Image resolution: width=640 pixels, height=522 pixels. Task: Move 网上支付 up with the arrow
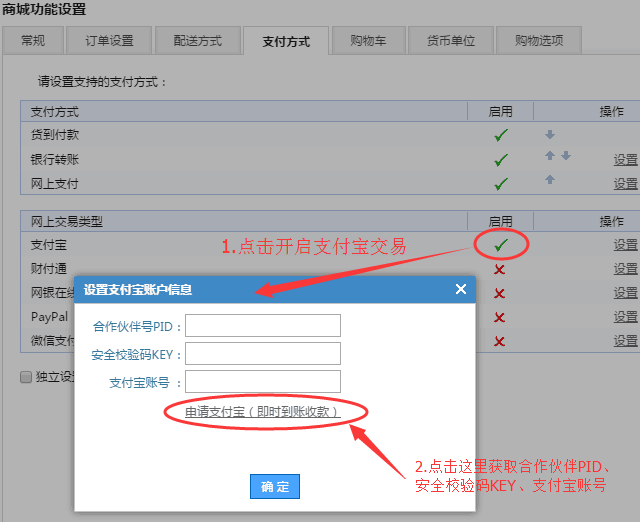[x=550, y=179]
